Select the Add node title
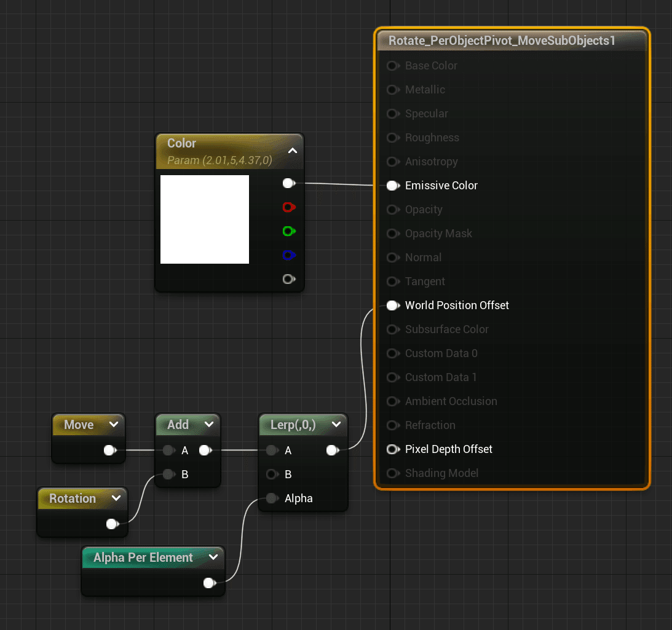The image size is (672, 630). click(x=178, y=425)
